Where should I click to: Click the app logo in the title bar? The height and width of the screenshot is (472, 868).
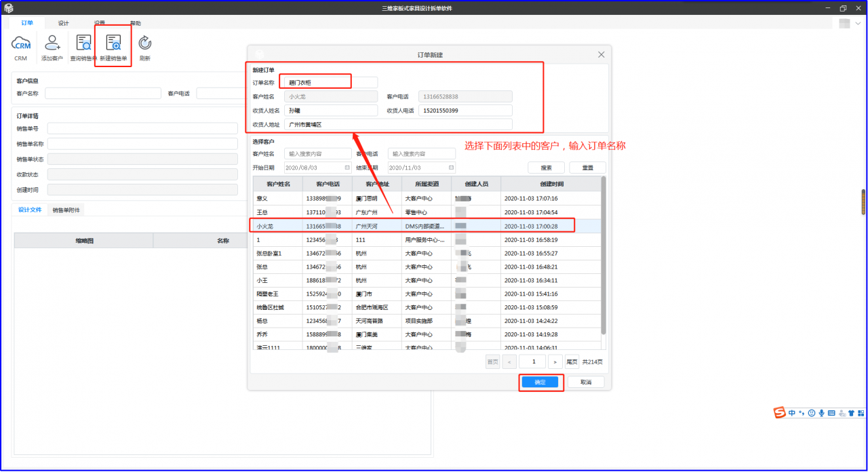(x=8, y=8)
